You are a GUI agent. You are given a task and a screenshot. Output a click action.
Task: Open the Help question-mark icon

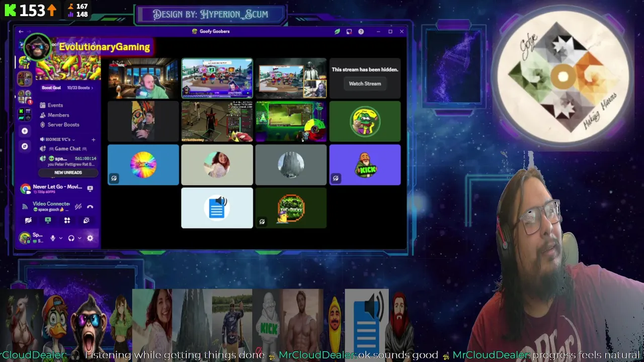[361, 32]
